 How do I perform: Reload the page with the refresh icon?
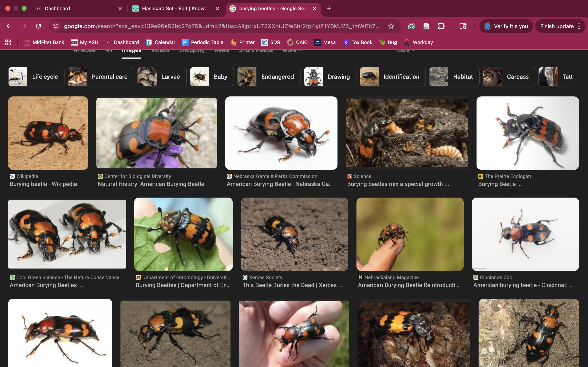click(38, 26)
